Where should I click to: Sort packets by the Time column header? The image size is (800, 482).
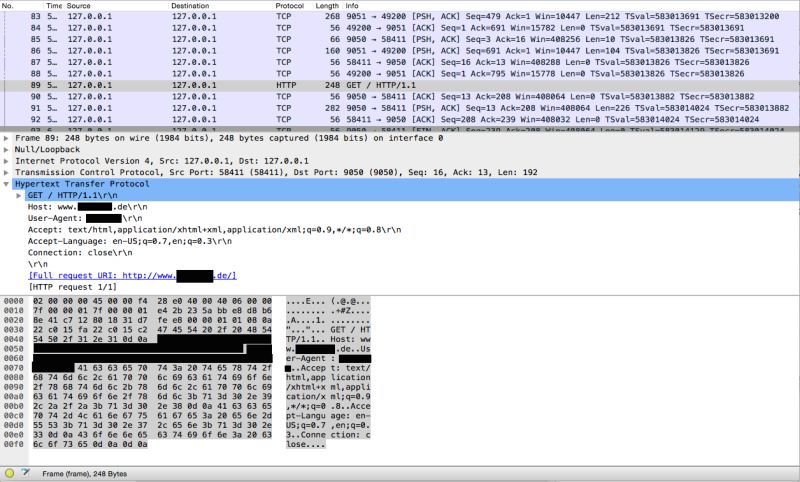[54, 6]
